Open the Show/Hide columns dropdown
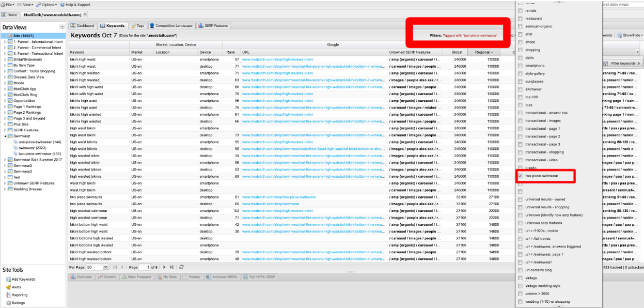Viewport: 644px width, 308px height. point(630,36)
